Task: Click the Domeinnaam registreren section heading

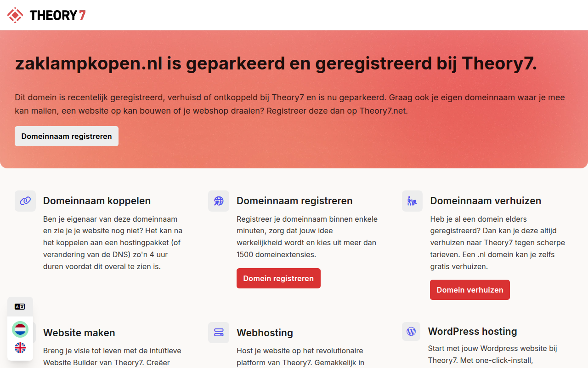Action: point(294,201)
